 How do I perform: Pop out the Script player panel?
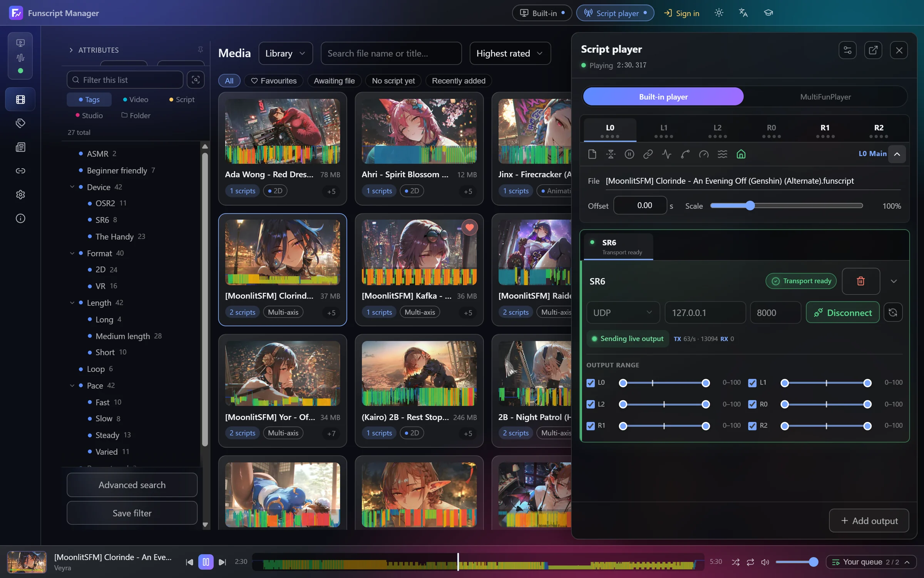pos(873,50)
